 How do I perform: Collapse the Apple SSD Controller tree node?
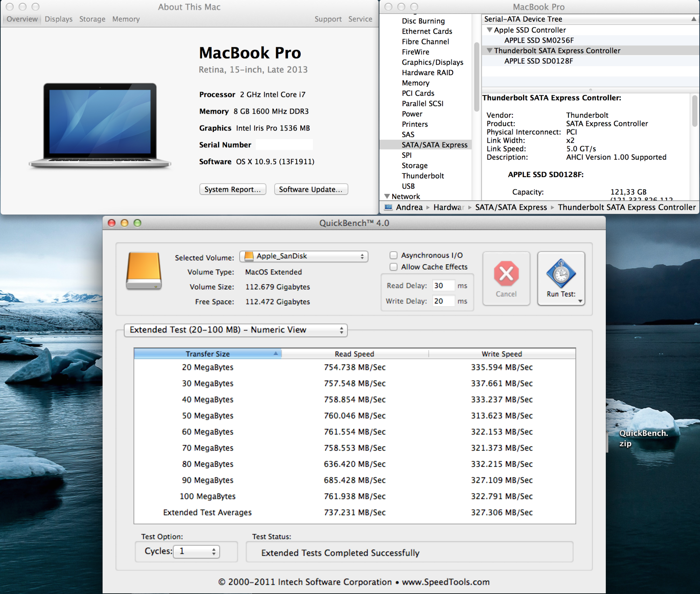[490, 30]
